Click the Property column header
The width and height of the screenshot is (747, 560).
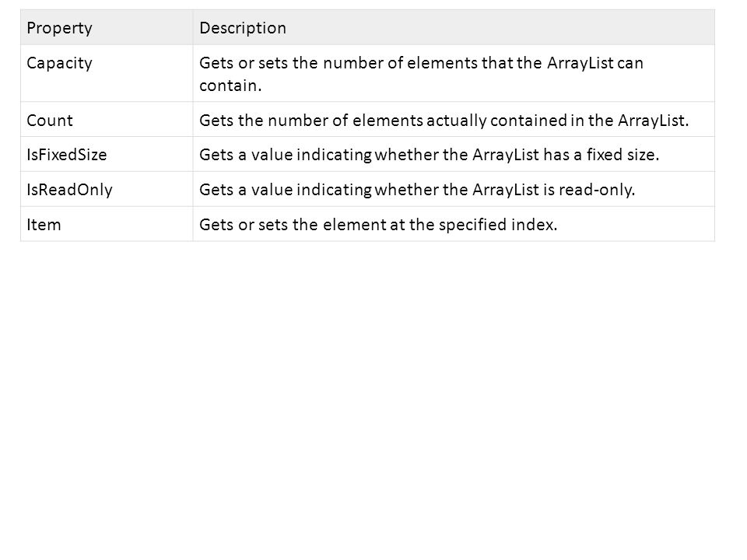(x=107, y=28)
